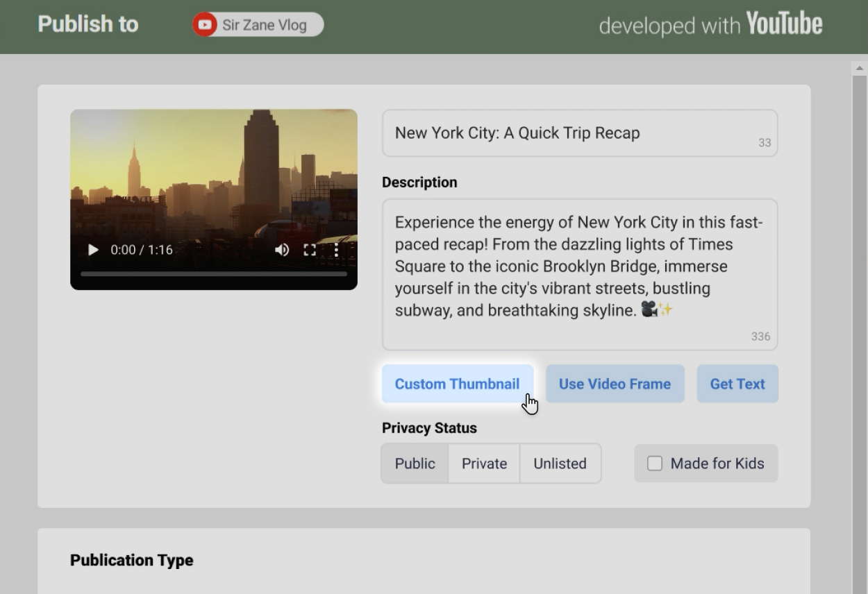Click into the Description text area
This screenshot has width=868, height=594.
pyautogui.click(x=579, y=274)
